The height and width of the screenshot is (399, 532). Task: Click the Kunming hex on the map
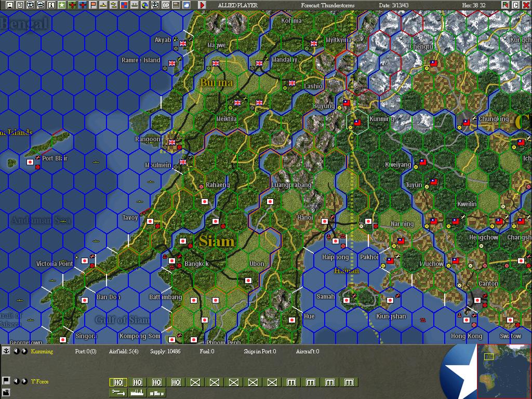point(357,122)
